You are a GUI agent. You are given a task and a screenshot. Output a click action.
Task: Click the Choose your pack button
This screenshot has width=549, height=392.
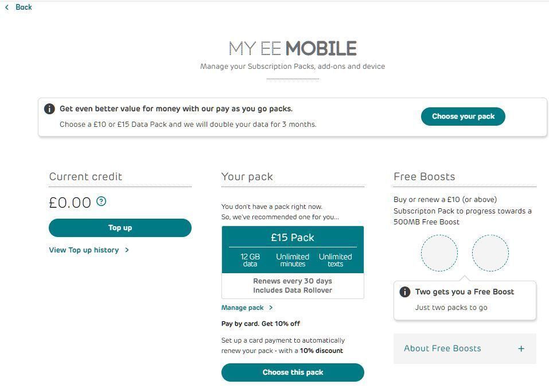pos(463,117)
